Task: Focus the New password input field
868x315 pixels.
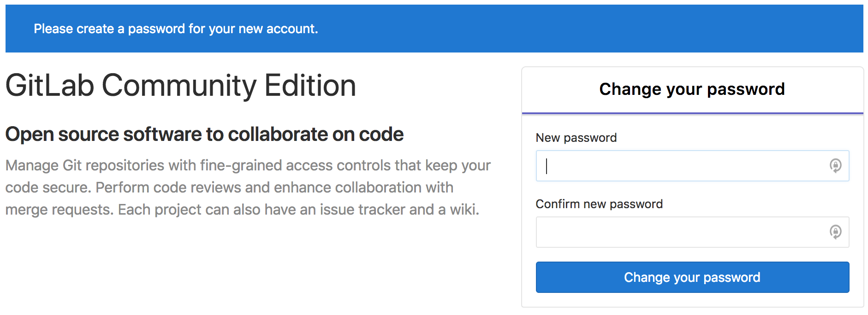Action: [x=692, y=166]
